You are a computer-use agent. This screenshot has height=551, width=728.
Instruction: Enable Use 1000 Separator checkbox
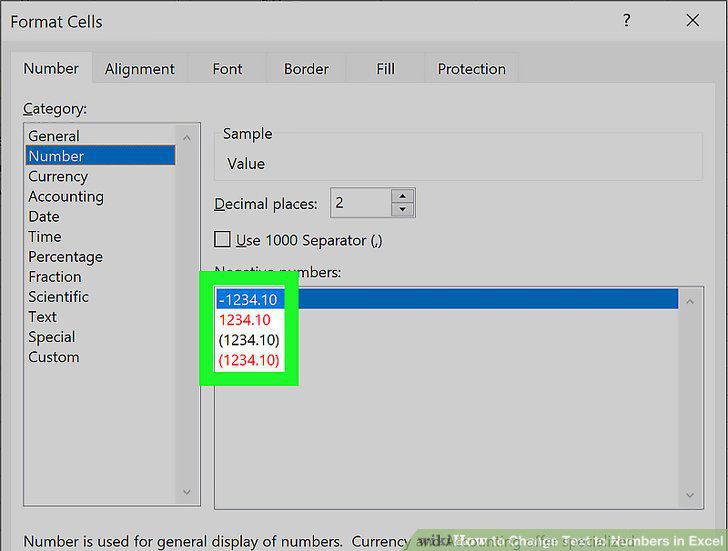click(222, 240)
